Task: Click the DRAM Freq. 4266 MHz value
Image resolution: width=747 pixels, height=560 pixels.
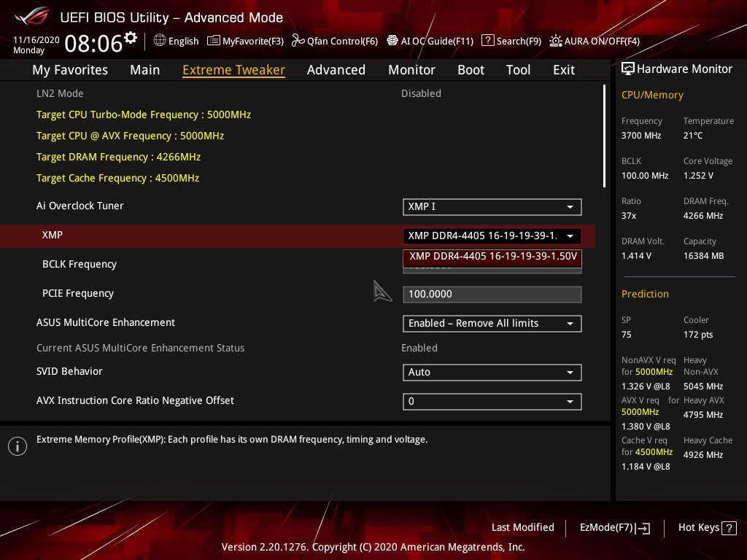Action: coord(703,216)
